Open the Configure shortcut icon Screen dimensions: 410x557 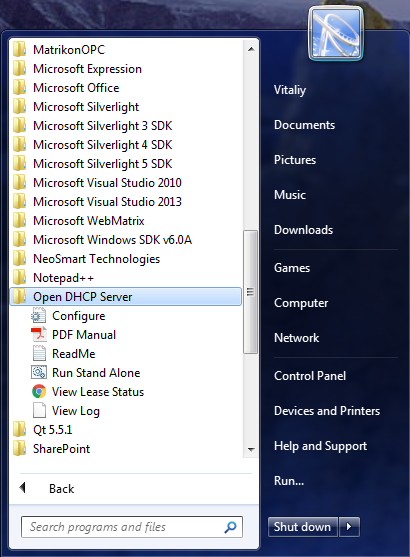tap(39, 316)
